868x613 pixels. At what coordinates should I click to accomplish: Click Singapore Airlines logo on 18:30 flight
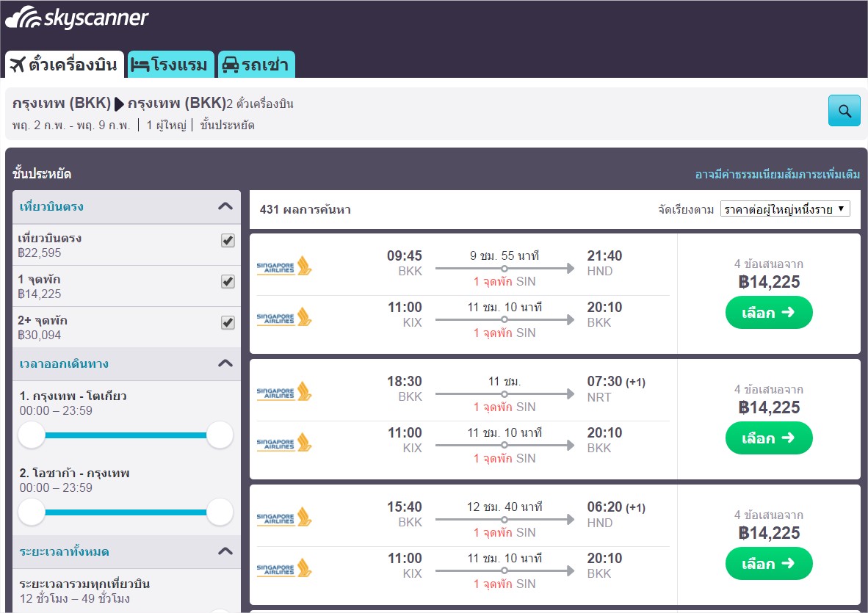tap(284, 392)
